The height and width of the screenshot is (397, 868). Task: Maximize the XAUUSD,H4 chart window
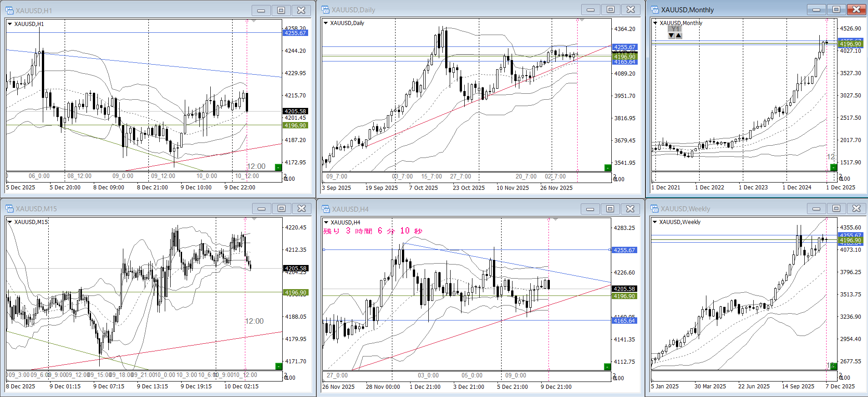tap(610, 209)
